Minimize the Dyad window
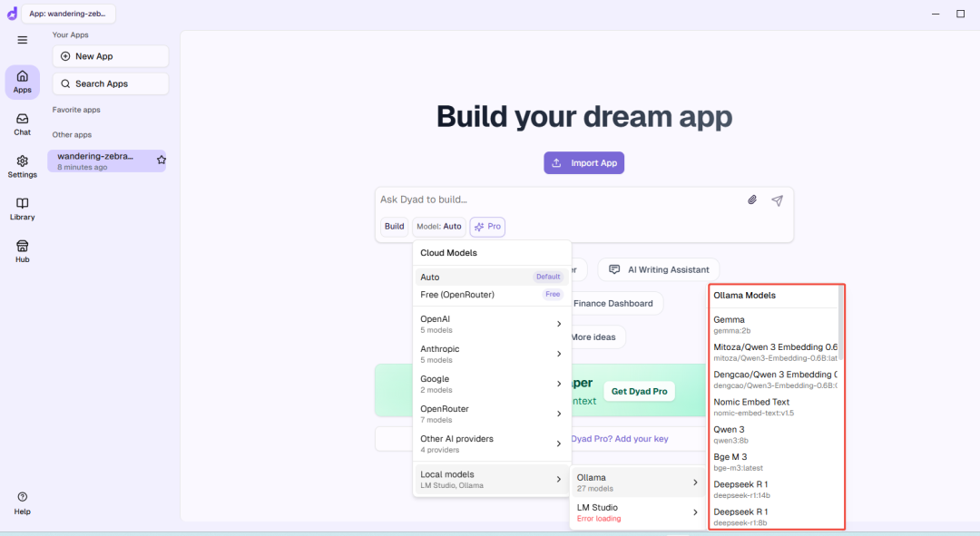980x536 pixels. click(936, 14)
